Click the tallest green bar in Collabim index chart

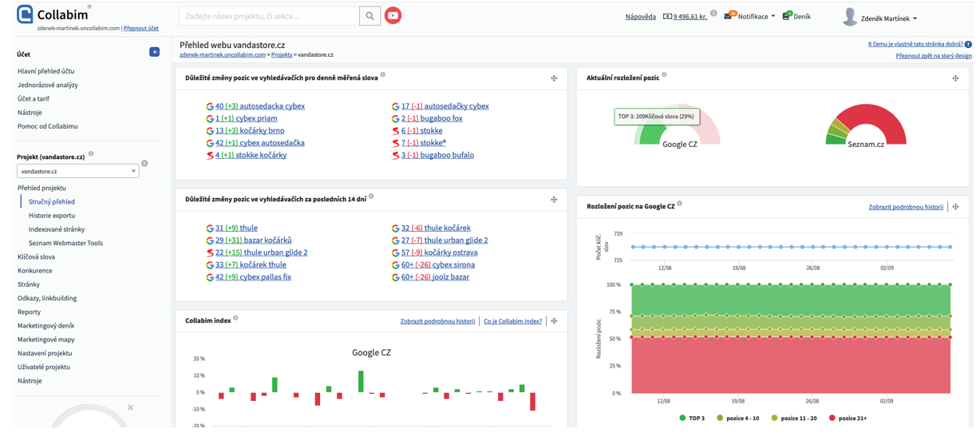[x=361, y=381]
